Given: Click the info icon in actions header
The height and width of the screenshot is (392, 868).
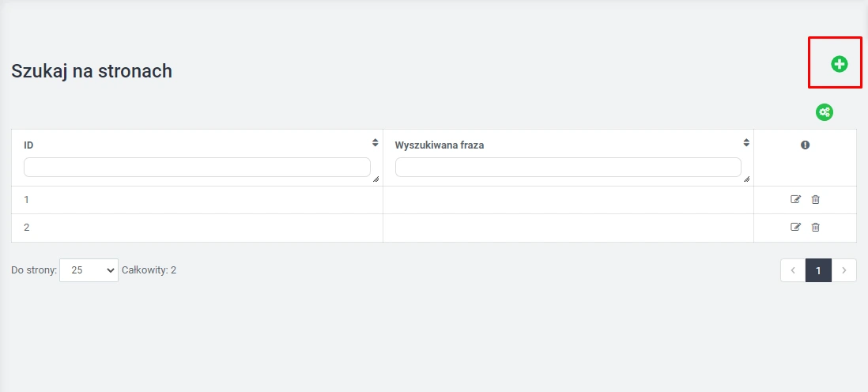Looking at the screenshot, I should pos(805,145).
